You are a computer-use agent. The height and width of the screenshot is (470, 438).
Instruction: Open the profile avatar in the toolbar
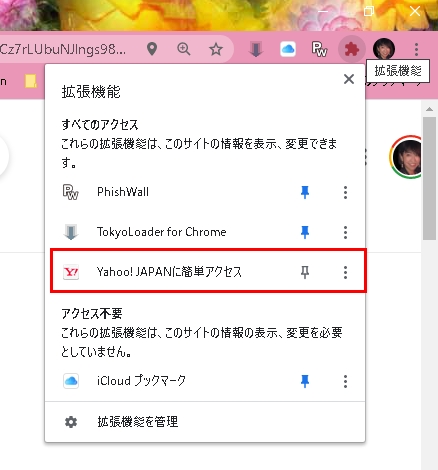click(x=384, y=49)
